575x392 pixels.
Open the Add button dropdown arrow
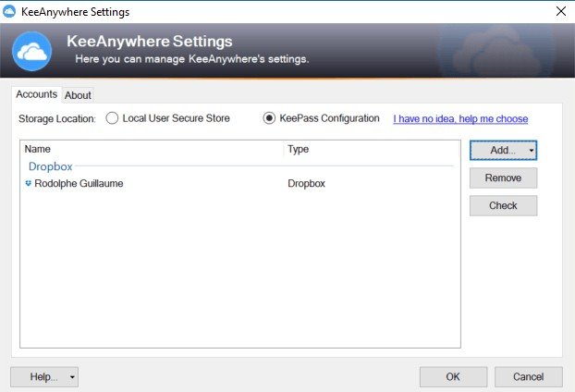coord(531,151)
